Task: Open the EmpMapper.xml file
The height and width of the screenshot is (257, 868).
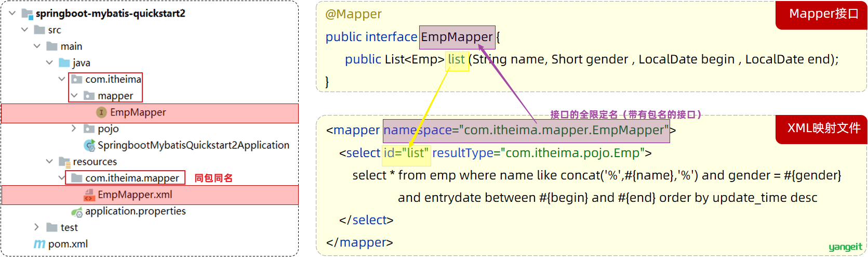Action: tap(135, 195)
